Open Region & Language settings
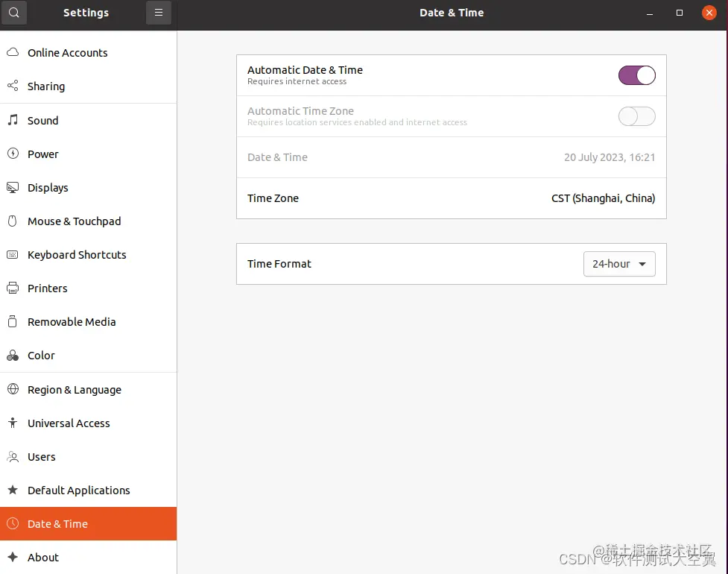Image resolution: width=728 pixels, height=574 pixels. (x=88, y=390)
